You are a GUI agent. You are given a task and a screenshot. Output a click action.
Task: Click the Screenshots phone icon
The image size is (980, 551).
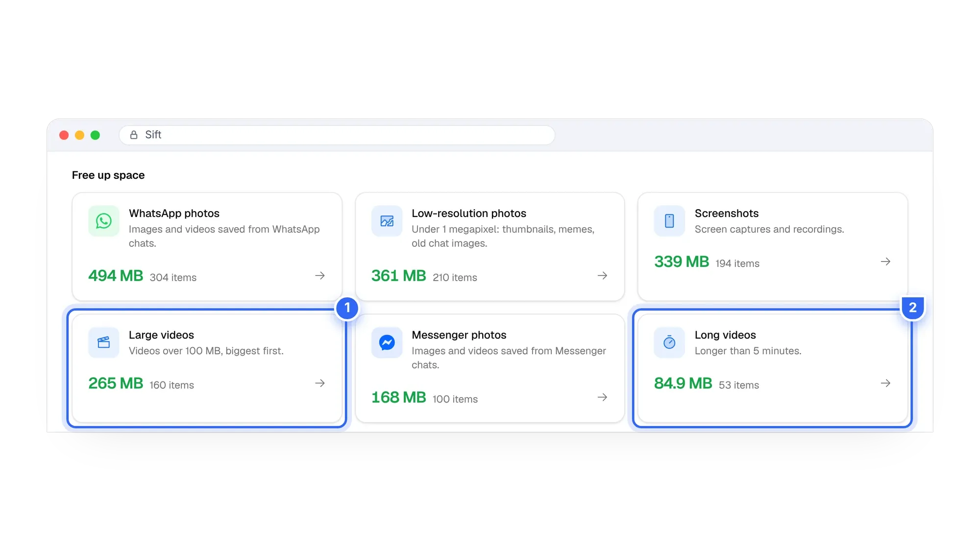tap(669, 221)
